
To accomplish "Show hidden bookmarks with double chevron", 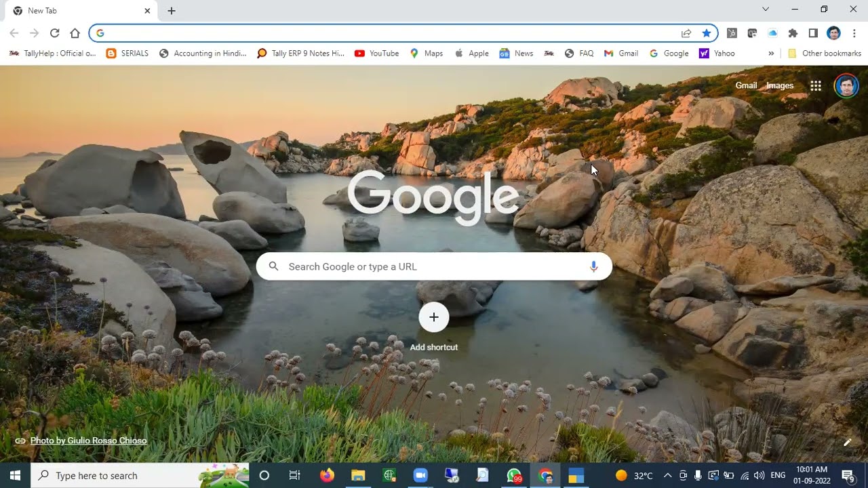I will [x=771, y=54].
